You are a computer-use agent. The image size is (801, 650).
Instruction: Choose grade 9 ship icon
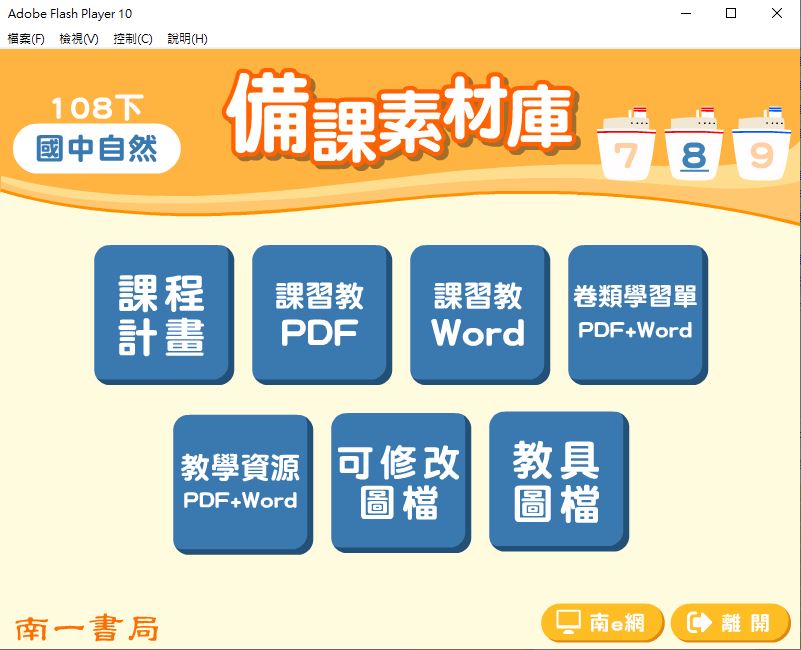tap(761, 145)
